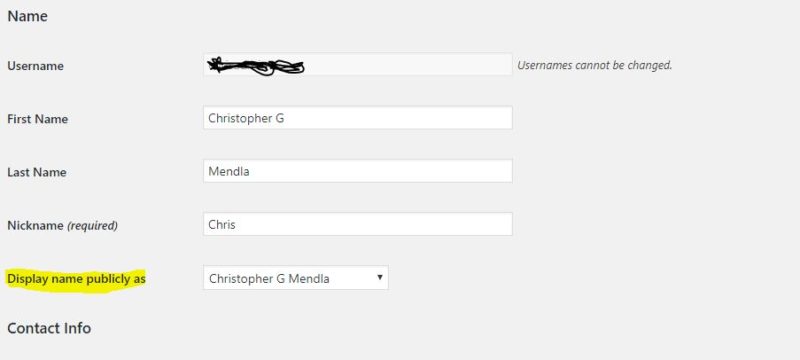Click the greyed-out Username field

tap(358, 65)
